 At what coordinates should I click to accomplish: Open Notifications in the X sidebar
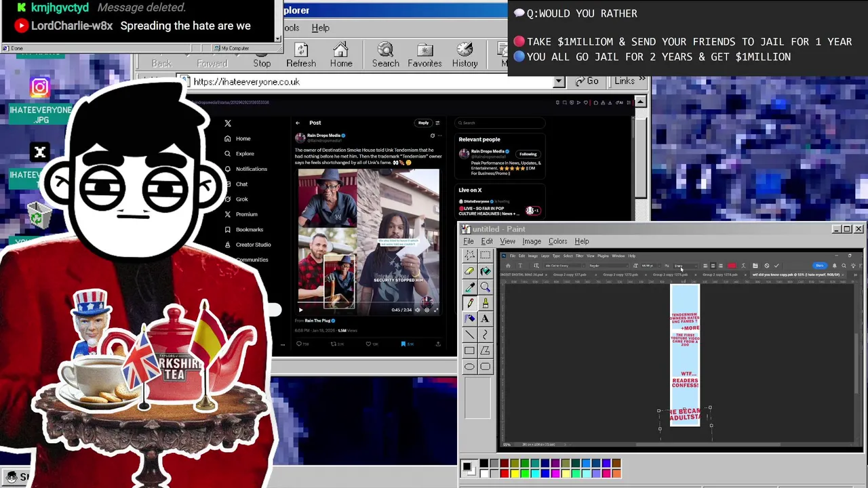[x=245, y=169]
